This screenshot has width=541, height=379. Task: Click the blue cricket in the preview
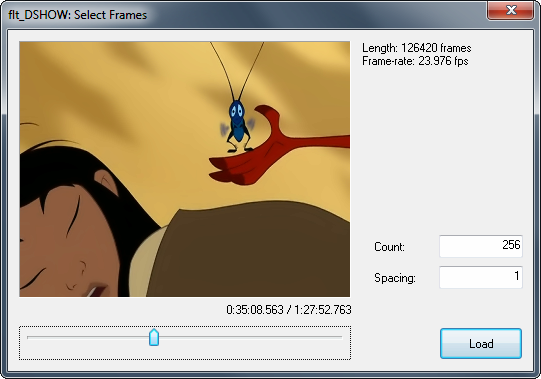(238, 124)
